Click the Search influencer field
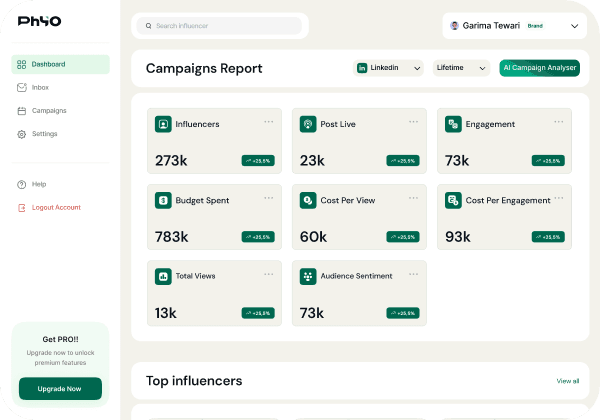 click(220, 25)
